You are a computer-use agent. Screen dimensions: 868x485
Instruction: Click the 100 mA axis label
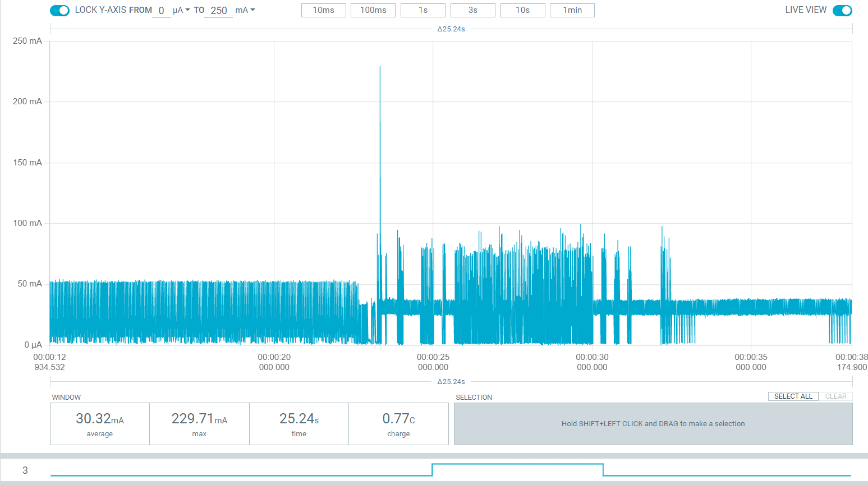coord(27,223)
